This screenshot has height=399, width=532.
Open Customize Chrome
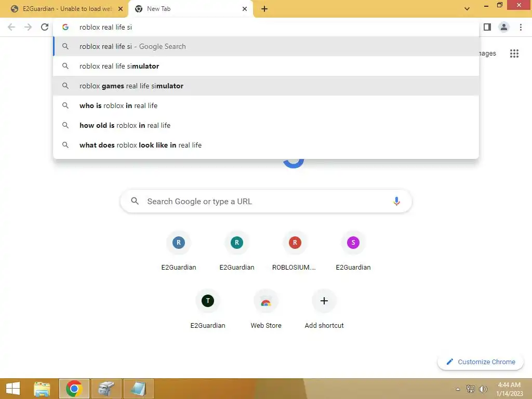tap(481, 362)
